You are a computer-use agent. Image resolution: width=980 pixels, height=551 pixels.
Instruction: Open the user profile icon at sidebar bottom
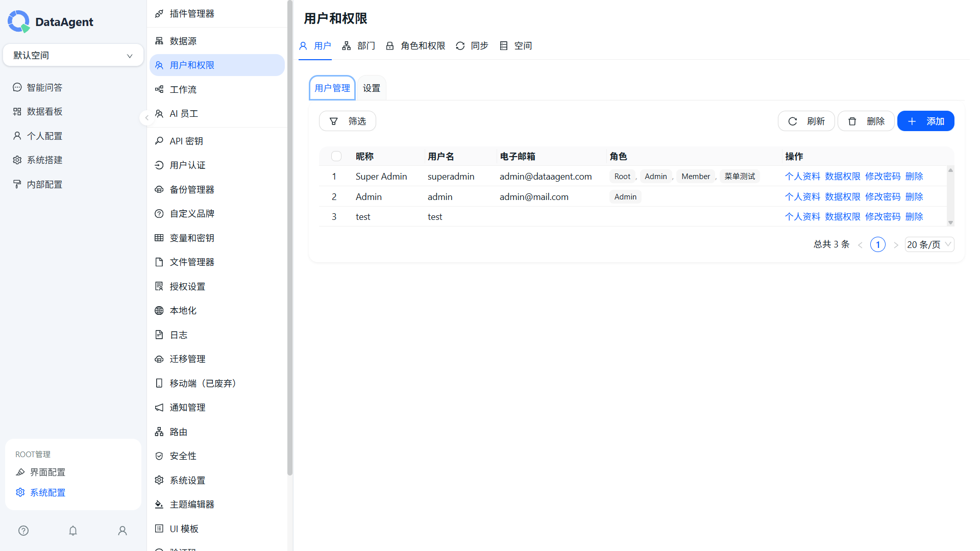pos(122,531)
